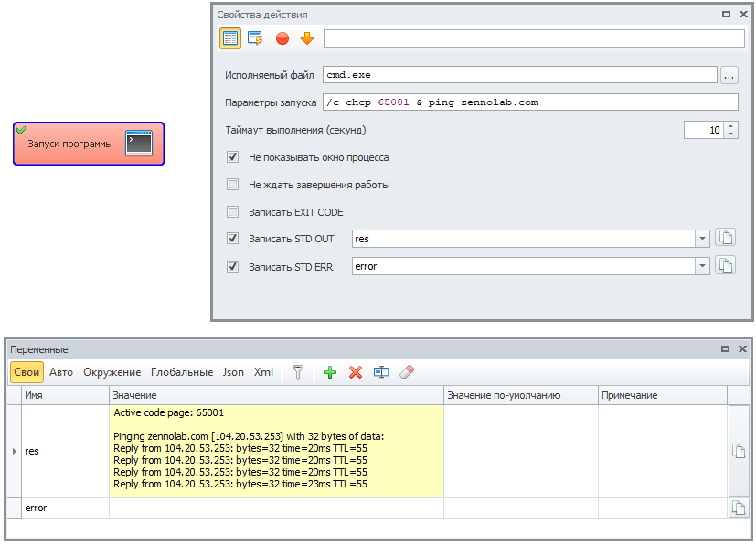Click the Значение column header

tap(276, 395)
